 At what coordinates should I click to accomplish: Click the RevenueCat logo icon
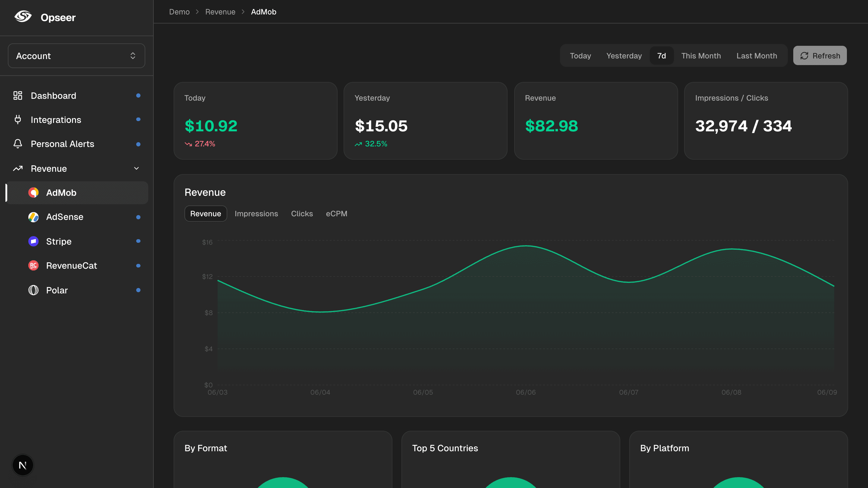[x=33, y=266]
